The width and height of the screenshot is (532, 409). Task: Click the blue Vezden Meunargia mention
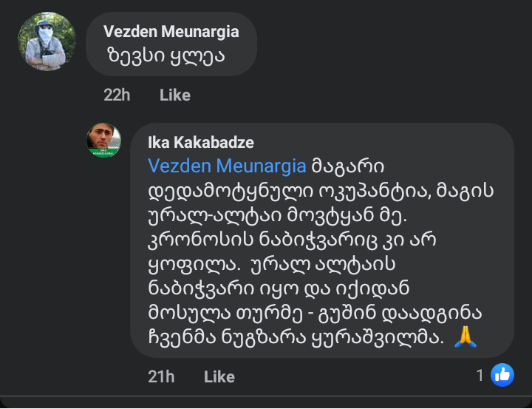(x=227, y=165)
